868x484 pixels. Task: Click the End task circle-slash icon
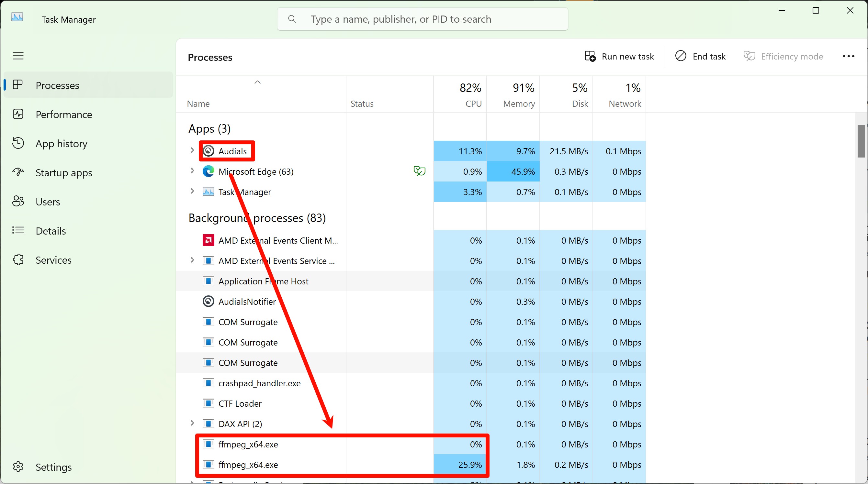pyautogui.click(x=681, y=56)
